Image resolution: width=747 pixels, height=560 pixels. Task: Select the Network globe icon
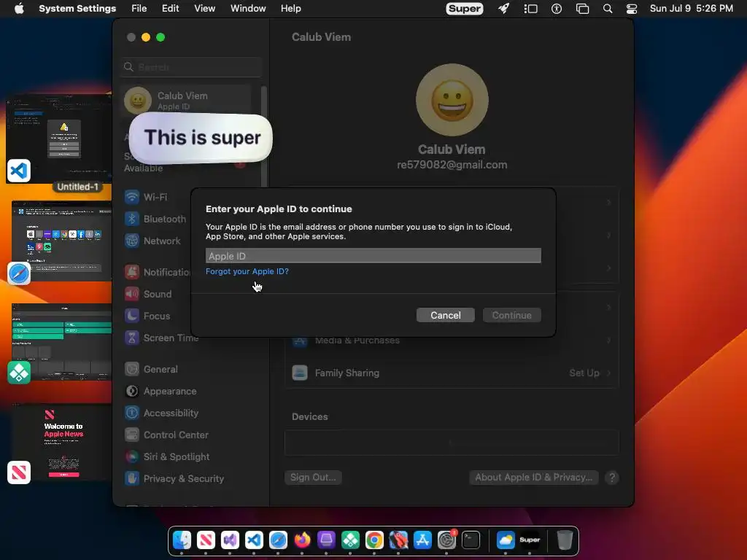(131, 241)
